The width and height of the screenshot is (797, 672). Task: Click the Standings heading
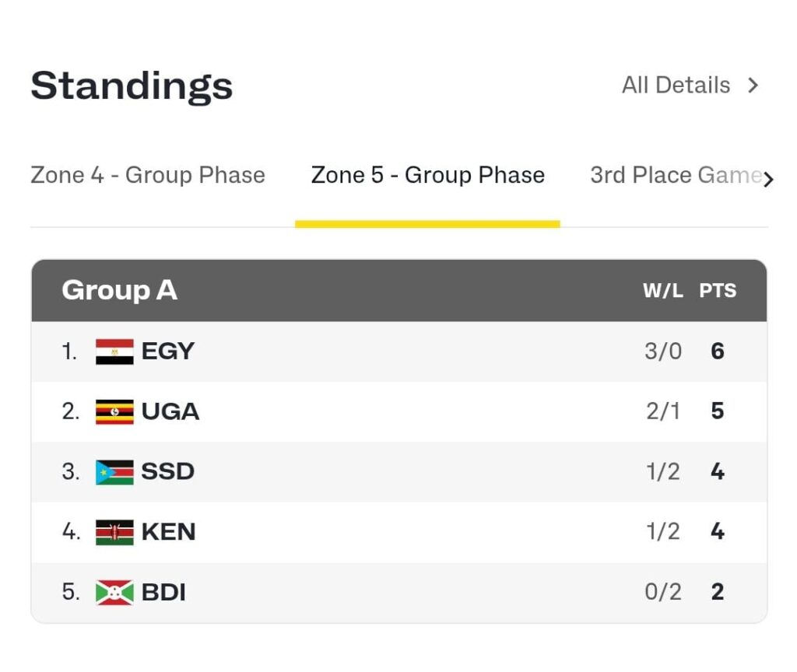click(x=132, y=86)
